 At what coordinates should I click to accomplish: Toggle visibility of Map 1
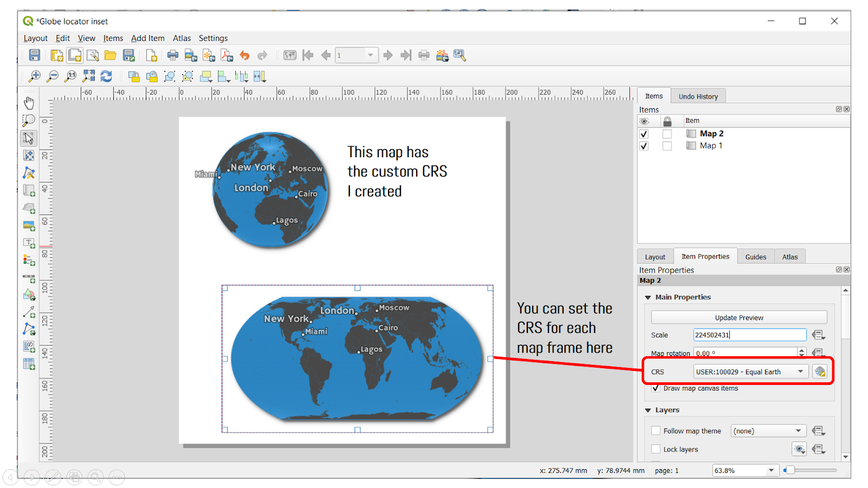click(644, 145)
